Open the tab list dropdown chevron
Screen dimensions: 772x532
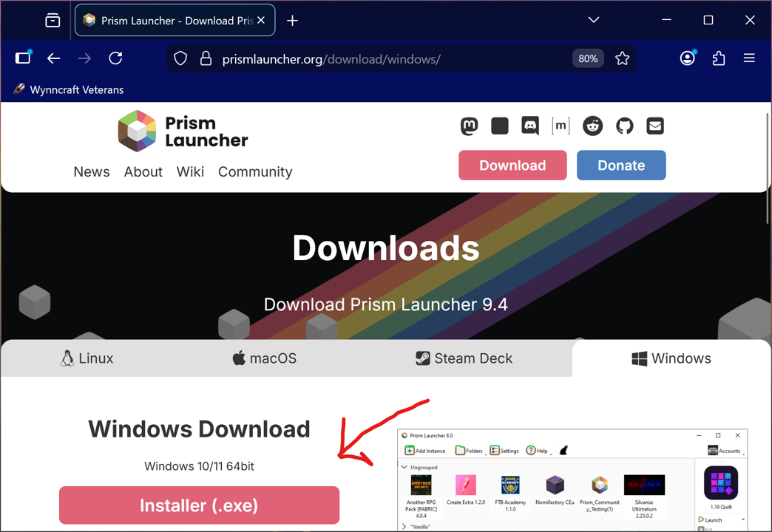(x=592, y=20)
